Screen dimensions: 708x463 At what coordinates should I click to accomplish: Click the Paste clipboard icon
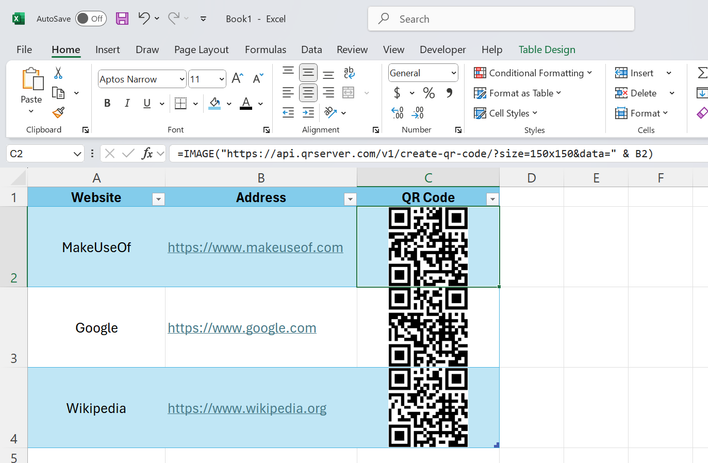pyautogui.click(x=32, y=79)
